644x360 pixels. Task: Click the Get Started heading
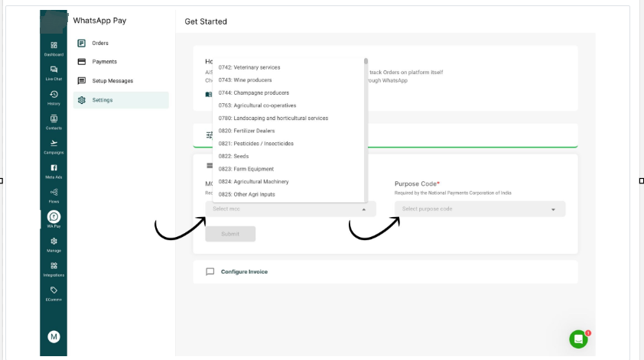tap(206, 21)
